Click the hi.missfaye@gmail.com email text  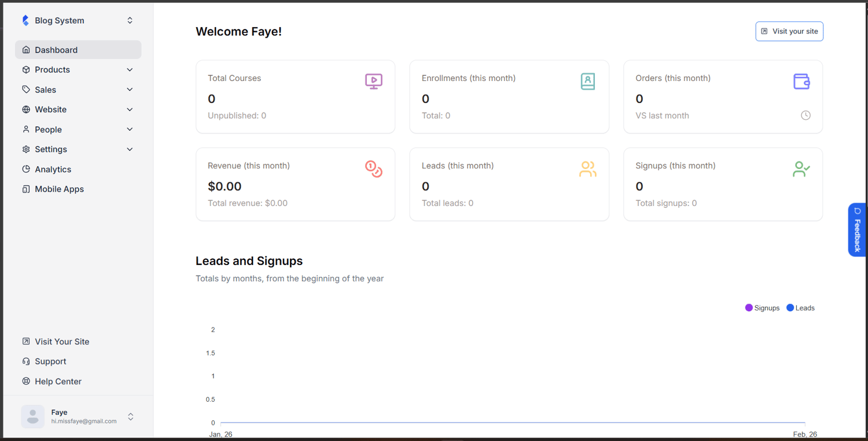point(84,421)
